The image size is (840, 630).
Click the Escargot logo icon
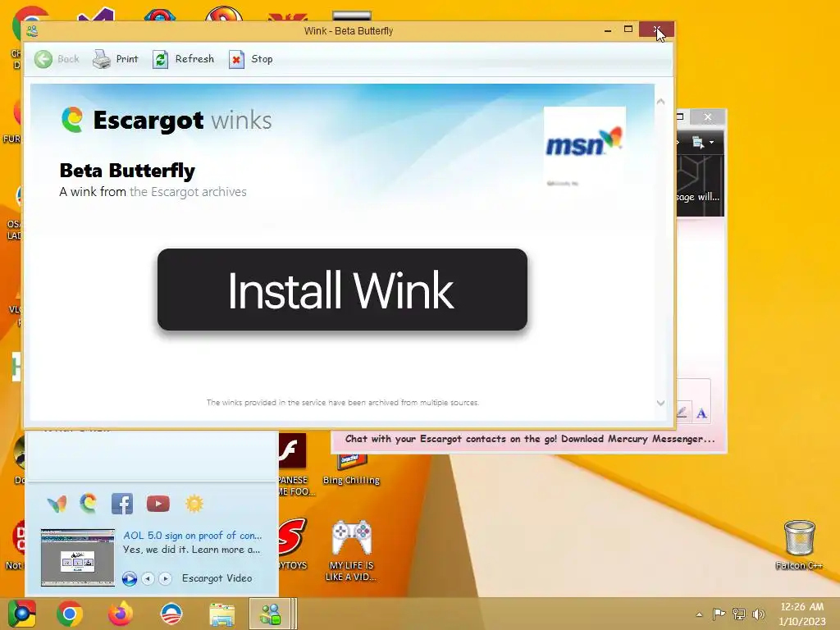[x=72, y=120]
